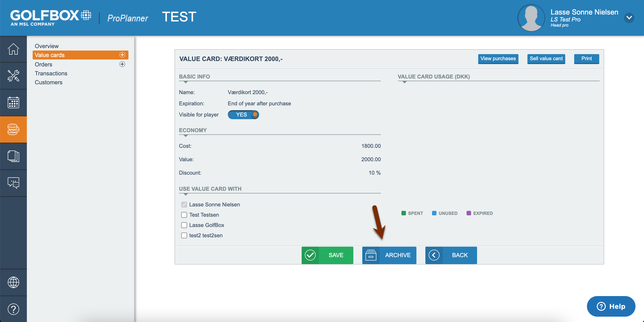Click the View purchases button
The height and width of the screenshot is (322, 644).
tap(498, 59)
